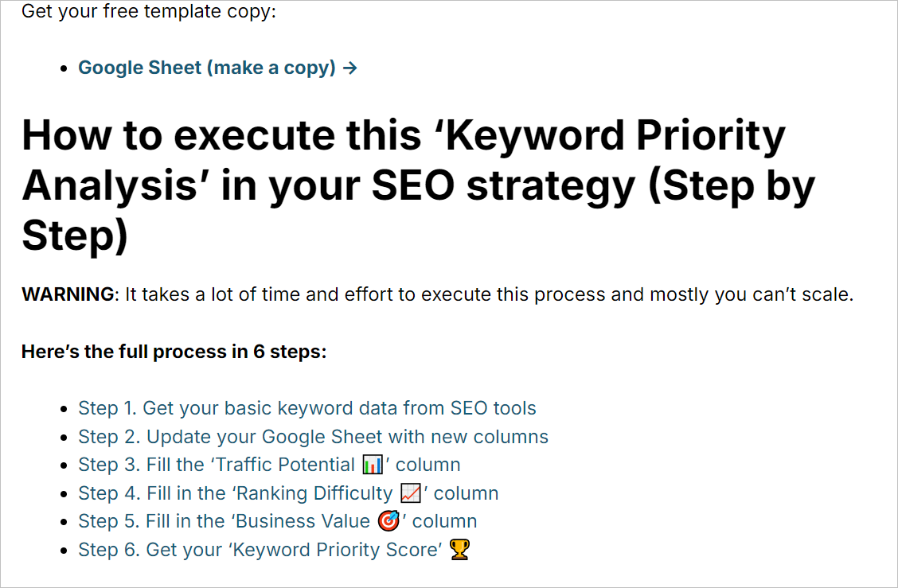Screen dimensions: 898x588
Task: Open Step 4 Ranking Difficulty link text
Action: click(288, 493)
